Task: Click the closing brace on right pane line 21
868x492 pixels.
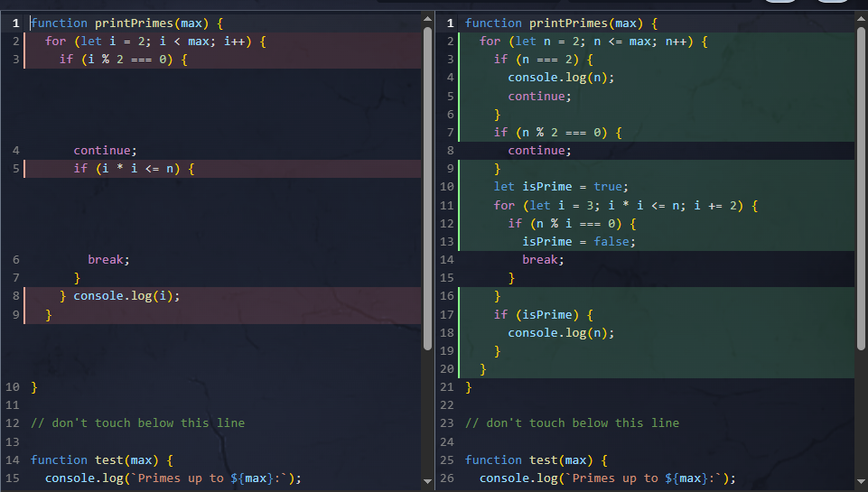Action: point(468,387)
